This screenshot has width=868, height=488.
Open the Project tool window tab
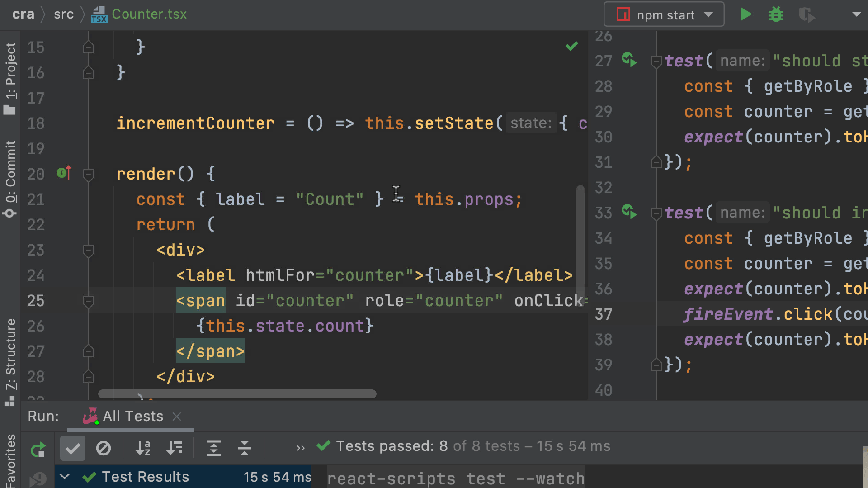pyautogui.click(x=10, y=77)
